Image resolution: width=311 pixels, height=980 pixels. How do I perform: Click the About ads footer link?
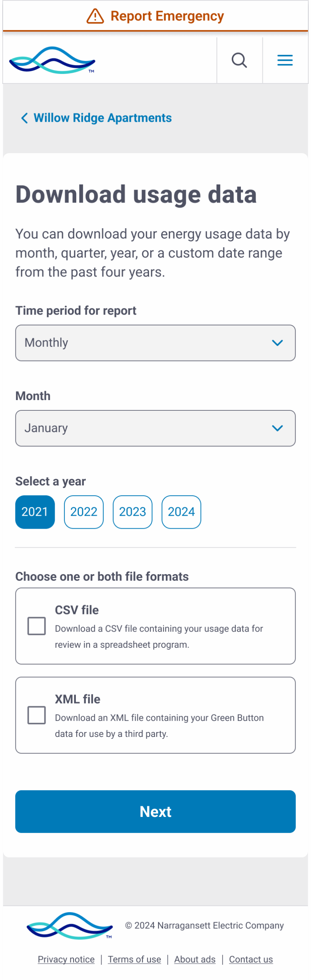point(195,959)
